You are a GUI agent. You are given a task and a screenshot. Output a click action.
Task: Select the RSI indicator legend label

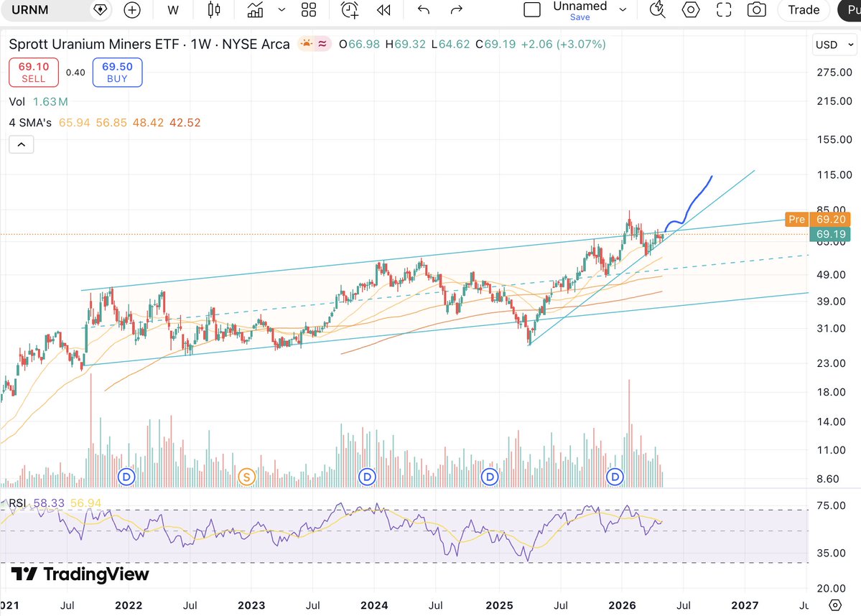[17, 503]
